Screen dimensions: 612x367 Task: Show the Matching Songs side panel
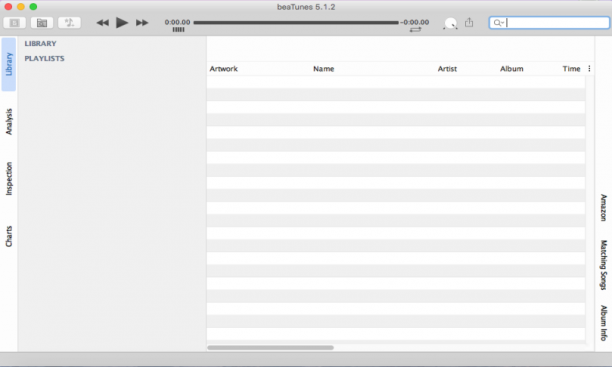click(x=604, y=265)
